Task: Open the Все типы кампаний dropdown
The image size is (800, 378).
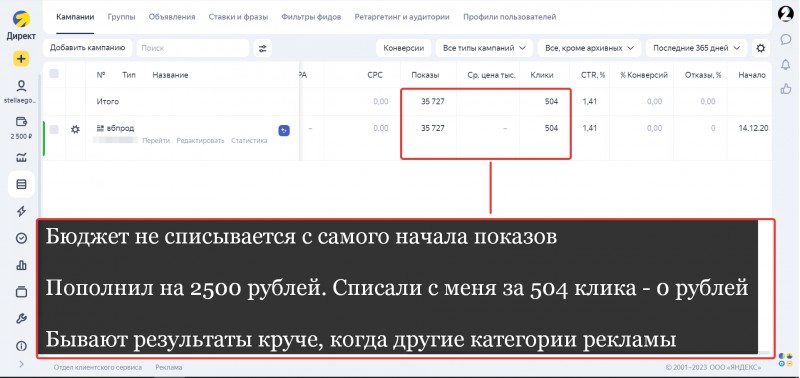Action: pyautogui.click(x=484, y=48)
